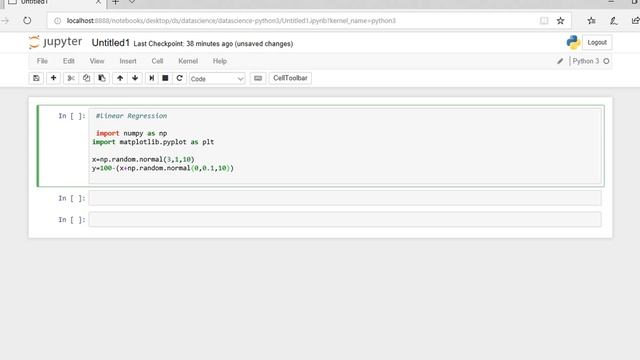Click the site information icon before localhost
This screenshot has height=360, width=640.
(58, 21)
